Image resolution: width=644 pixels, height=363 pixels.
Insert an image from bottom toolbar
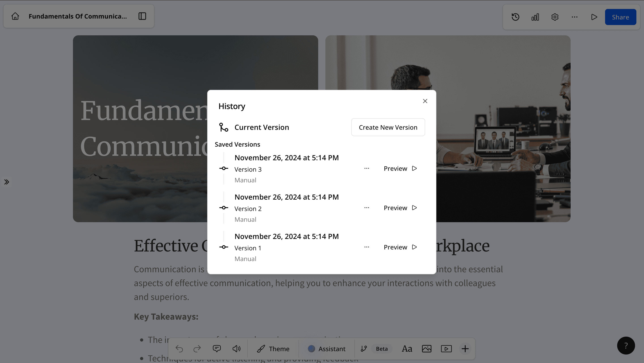(427, 349)
